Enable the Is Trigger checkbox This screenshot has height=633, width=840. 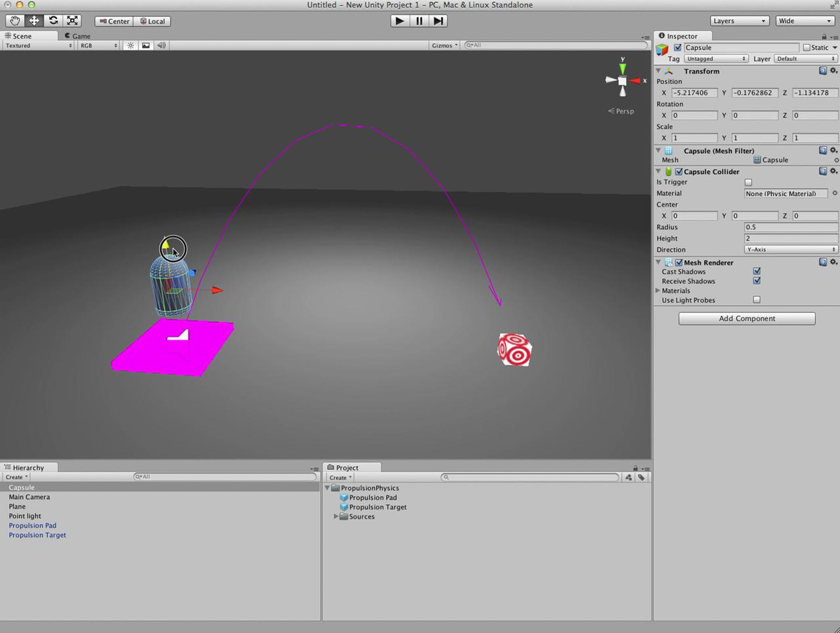pyautogui.click(x=749, y=182)
